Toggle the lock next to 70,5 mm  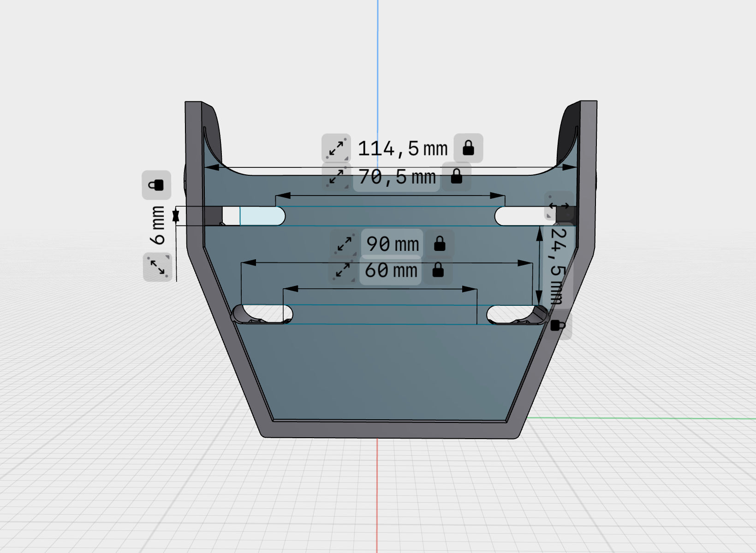(x=456, y=176)
